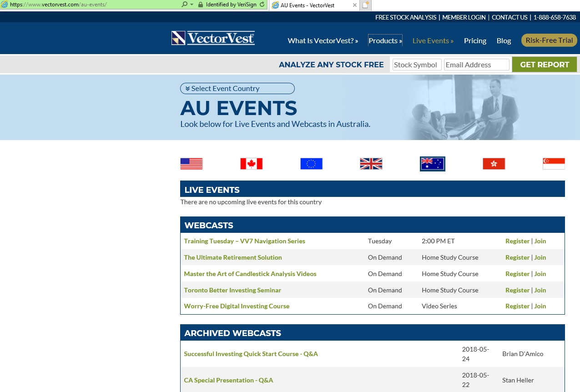Open the Blog section
This screenshot has width=580, height=392.
point(504,40)
